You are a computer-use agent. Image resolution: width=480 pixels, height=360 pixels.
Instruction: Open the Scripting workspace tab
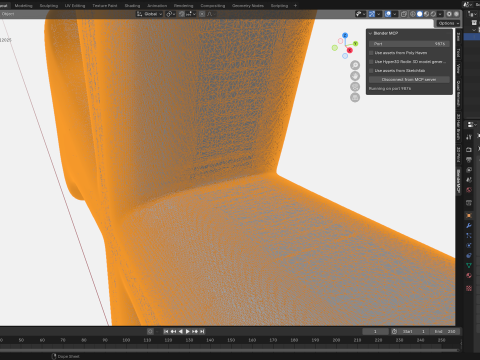pos(279,6)
